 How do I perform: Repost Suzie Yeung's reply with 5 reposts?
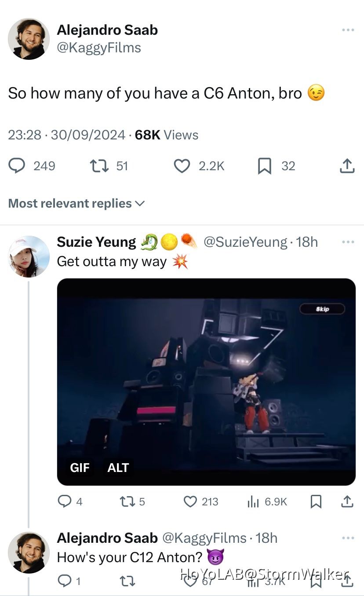126,501
